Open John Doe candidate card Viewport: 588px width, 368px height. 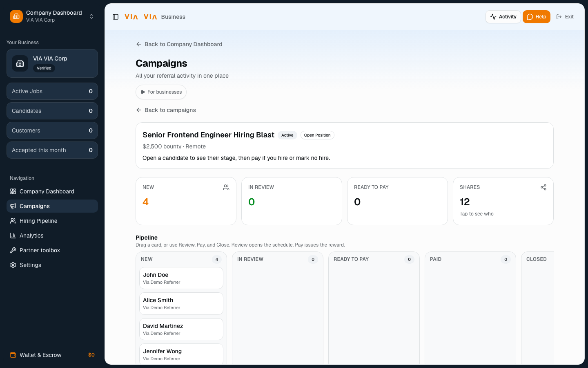[x=181, y=278]
